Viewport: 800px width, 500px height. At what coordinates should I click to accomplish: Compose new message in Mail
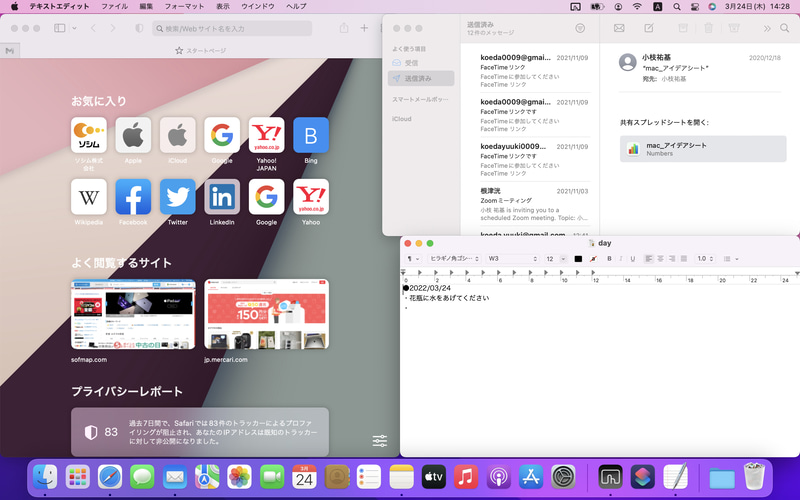[x=649, y=29]
